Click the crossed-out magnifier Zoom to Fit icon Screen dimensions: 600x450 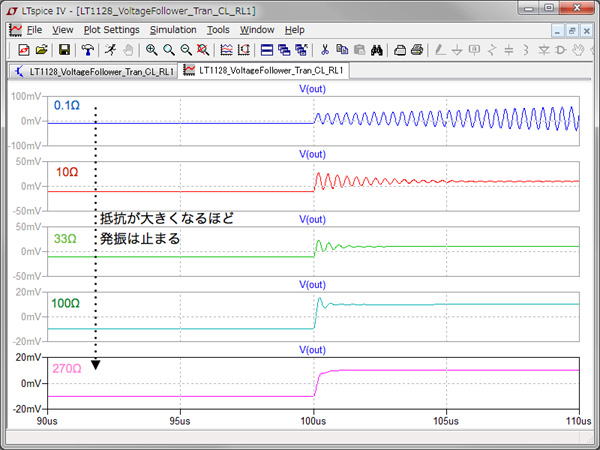click(x=203, y=49)
